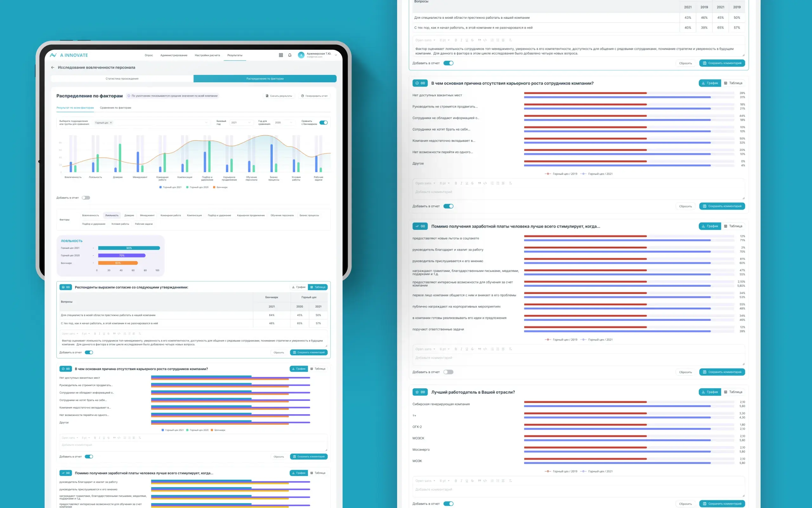
Task: Click the 00 badge beside tablet Респонденты выразили согласие
Action: click(x=65, y=287)
